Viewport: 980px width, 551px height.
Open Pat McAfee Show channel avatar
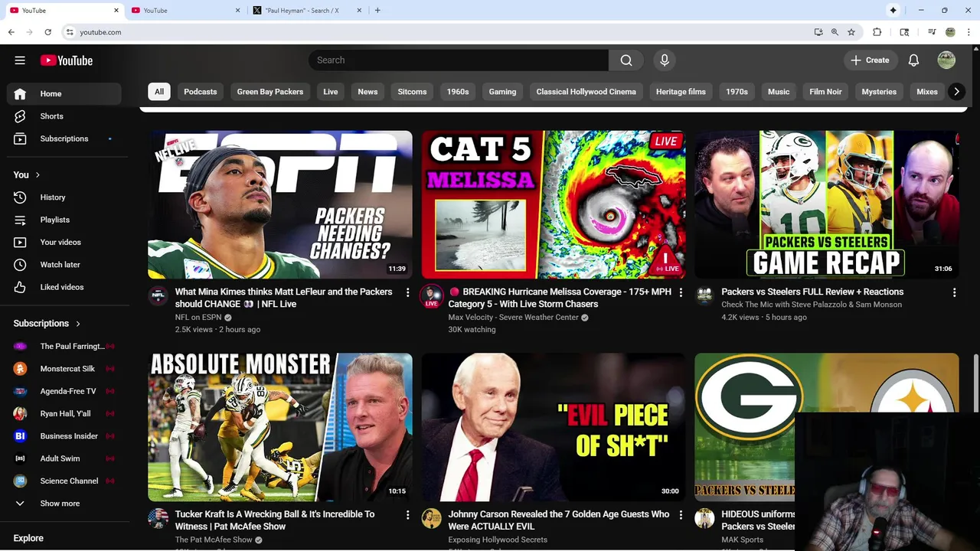[x=158, y=518]
